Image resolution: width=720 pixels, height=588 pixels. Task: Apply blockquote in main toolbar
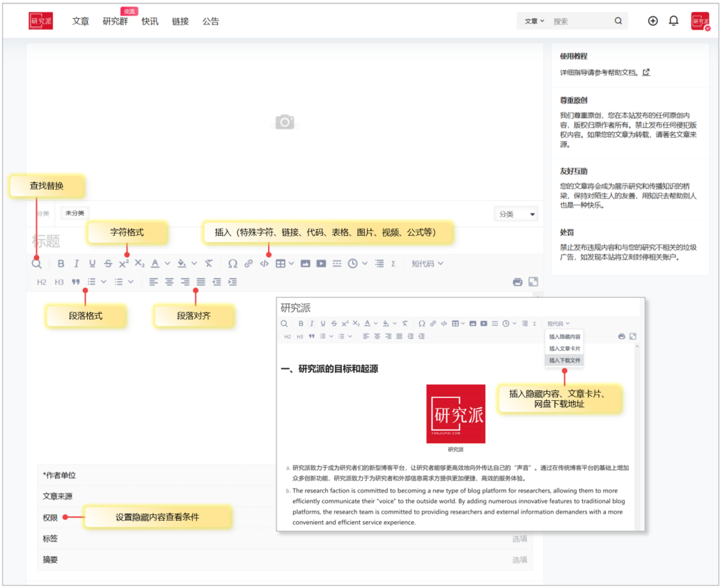[x=76, y=282]
